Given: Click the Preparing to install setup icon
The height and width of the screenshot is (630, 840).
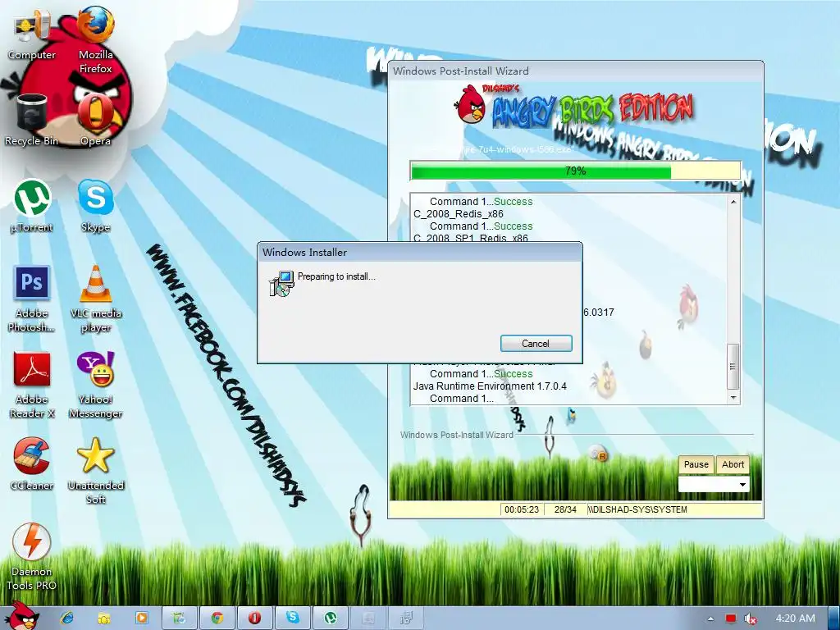Looking at the screenshot, I should pyautogui.click(x=281, y=283).
